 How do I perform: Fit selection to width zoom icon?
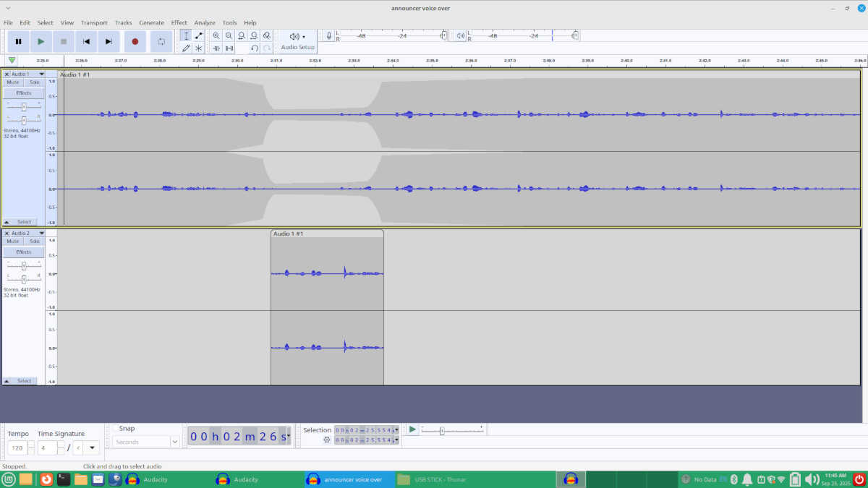242,35
